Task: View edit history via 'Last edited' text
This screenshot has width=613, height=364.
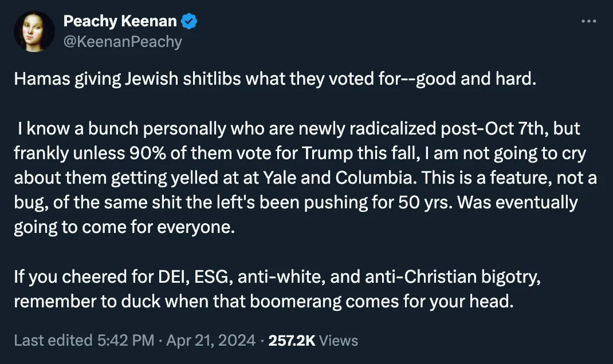Action: coord(52,341)
